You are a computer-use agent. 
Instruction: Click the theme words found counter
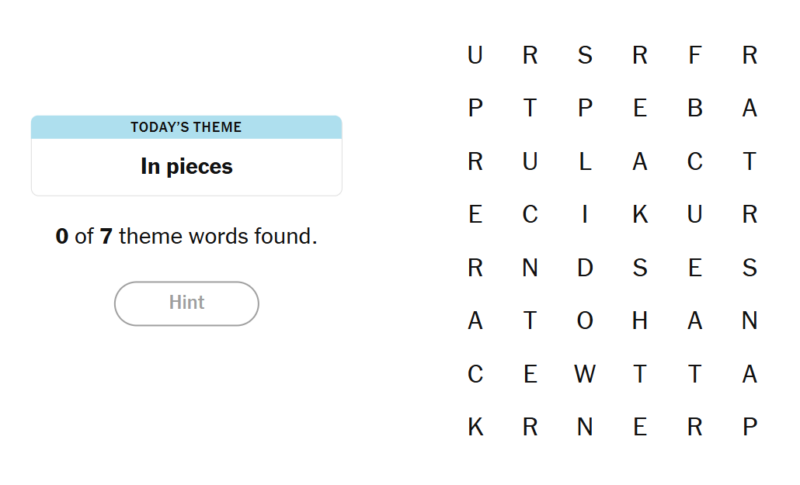click(x=186, y=237)
